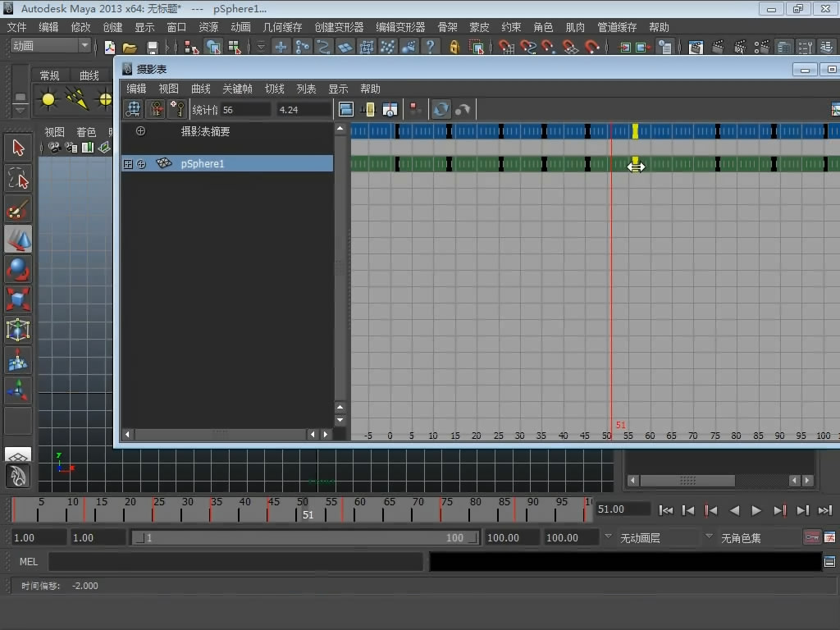The image size is (840, 630).
Task: Click the New Scene icon in main toolbar
Action: click(x=110, y=47)
